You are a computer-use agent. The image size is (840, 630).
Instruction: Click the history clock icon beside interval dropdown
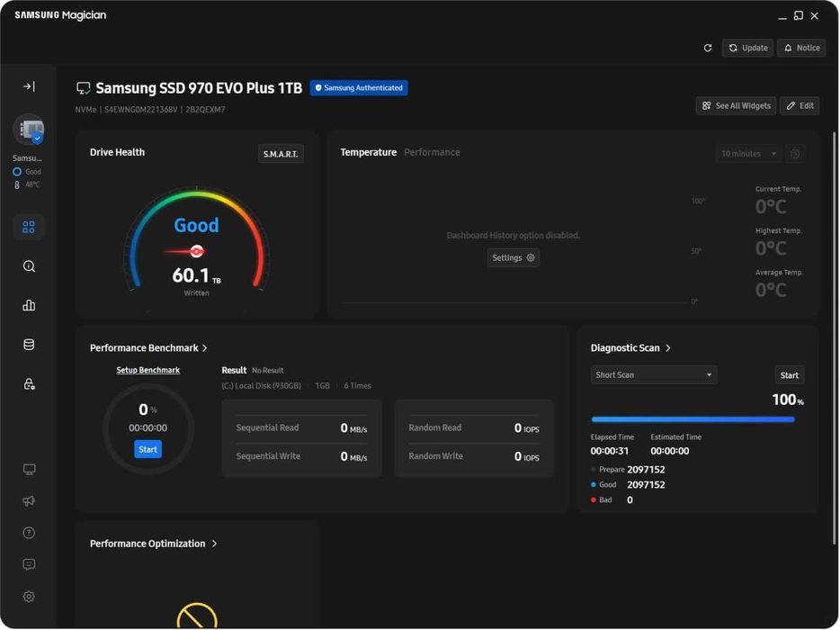tap(796, 154)
